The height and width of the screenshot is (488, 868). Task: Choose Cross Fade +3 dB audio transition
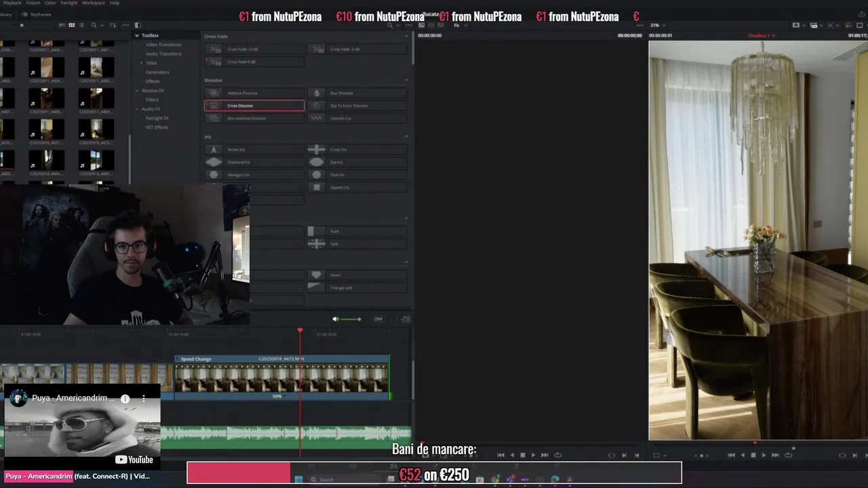(254, 49)
